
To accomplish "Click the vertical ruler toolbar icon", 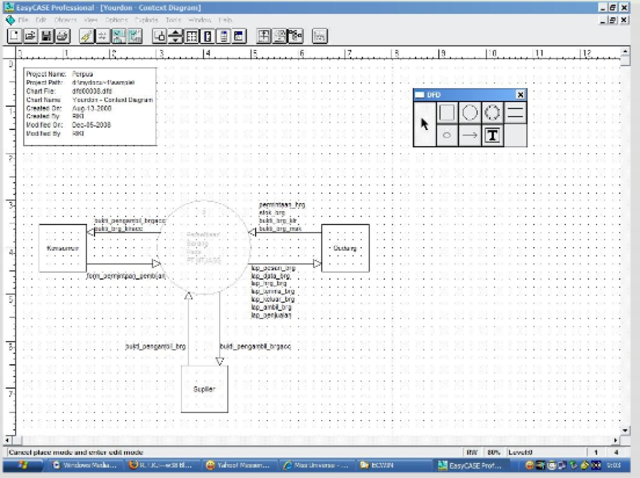I will coord(207,36).
